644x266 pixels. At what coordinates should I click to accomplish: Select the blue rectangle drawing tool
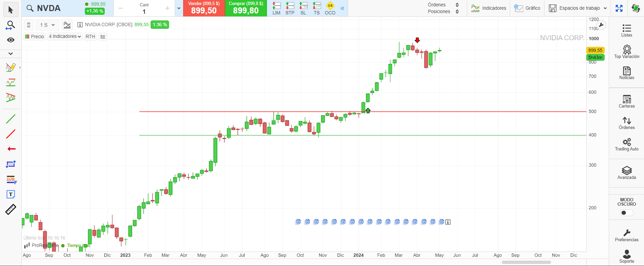tap(11, 164)
